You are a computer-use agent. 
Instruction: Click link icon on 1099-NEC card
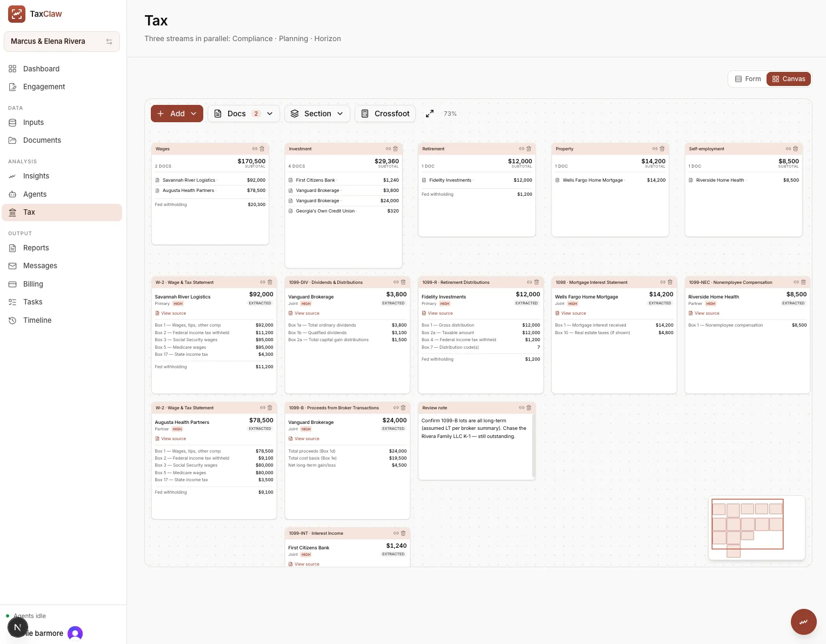796,282
